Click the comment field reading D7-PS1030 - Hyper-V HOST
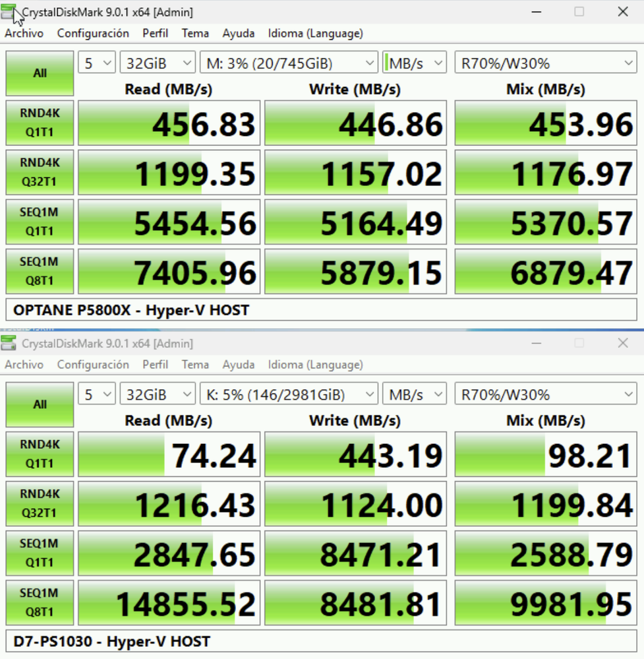The width and height of the screenshot is (644, 659). (x=322, y=641)
